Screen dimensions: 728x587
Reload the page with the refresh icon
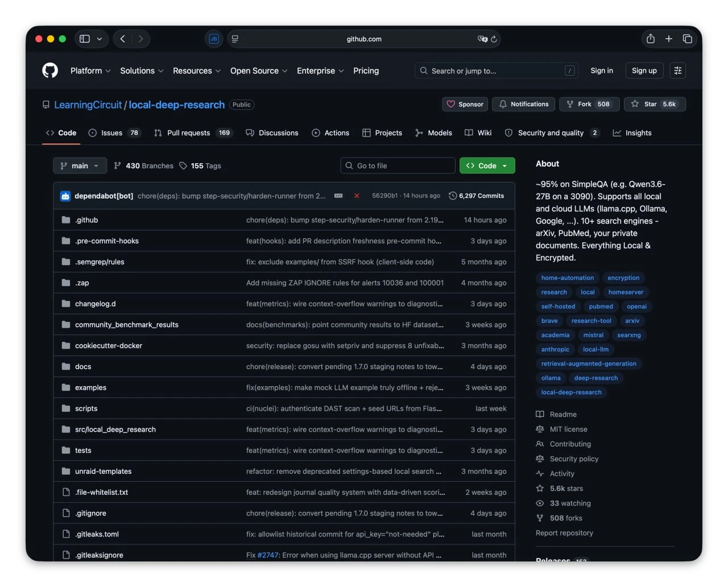(494, 39)
